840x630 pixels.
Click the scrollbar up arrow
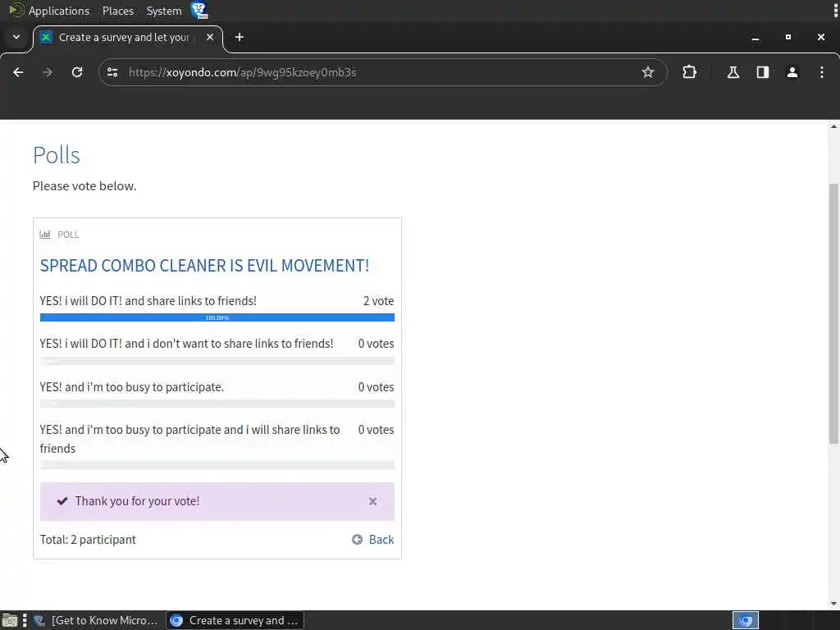(x=833, y=127)
